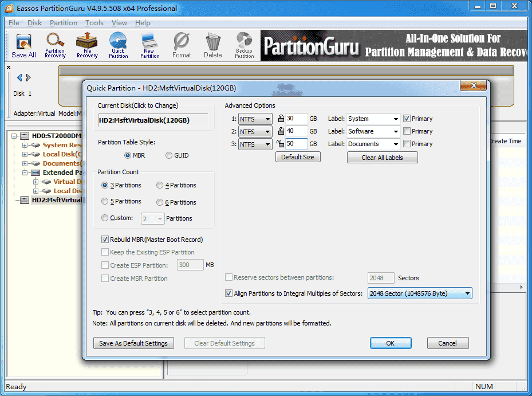
Task: Launch the File Recovery tool
Action: [x=87, y=45]
